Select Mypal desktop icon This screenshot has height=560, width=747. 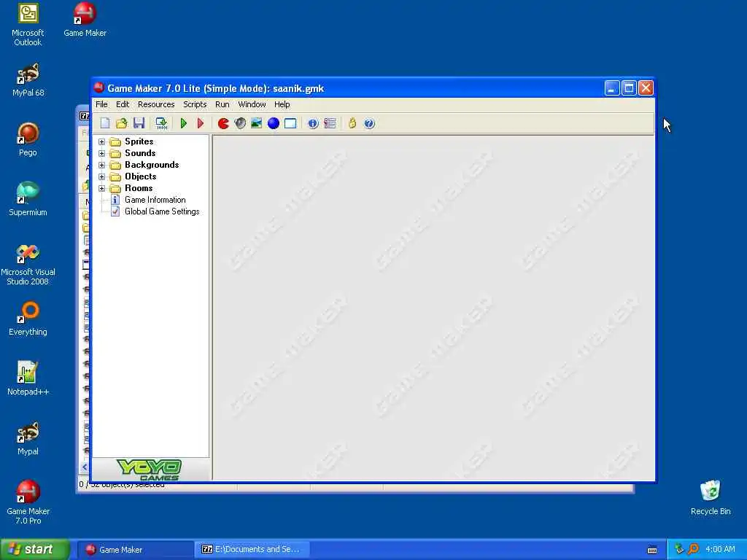28,438
